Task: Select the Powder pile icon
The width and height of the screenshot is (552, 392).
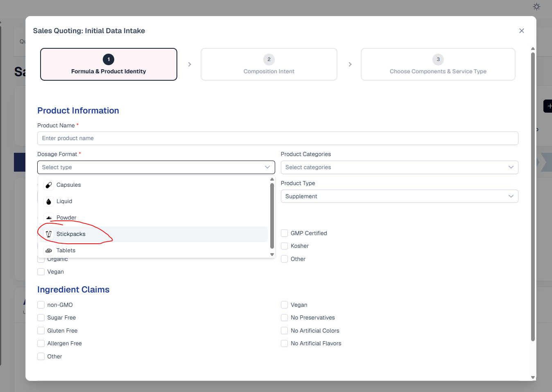Action: (49, 218)
